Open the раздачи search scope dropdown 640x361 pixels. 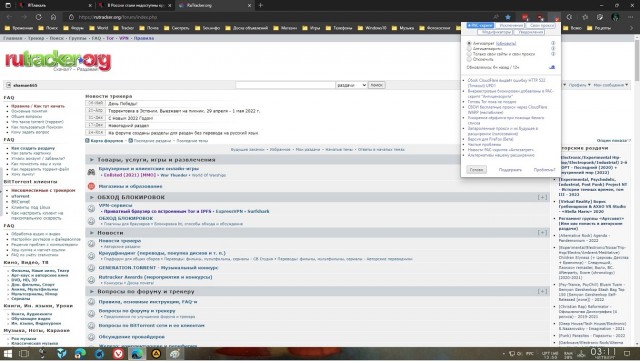[351, 85]
